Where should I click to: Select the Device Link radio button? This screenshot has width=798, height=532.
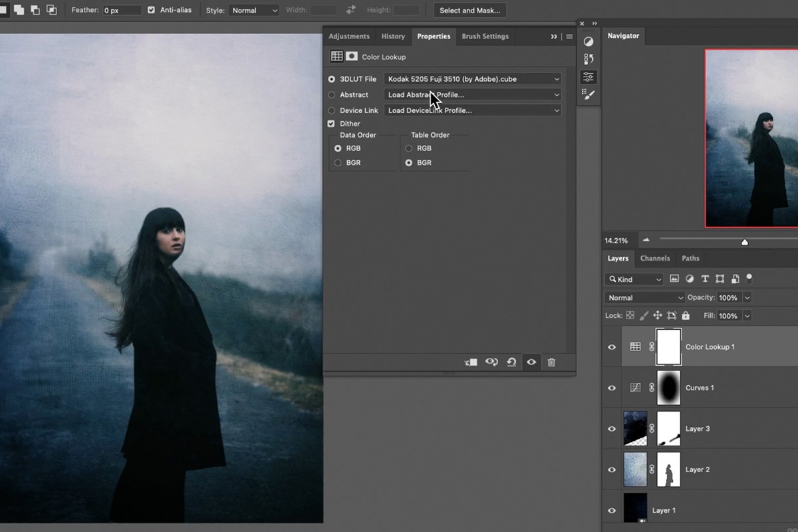coord(332,110)
